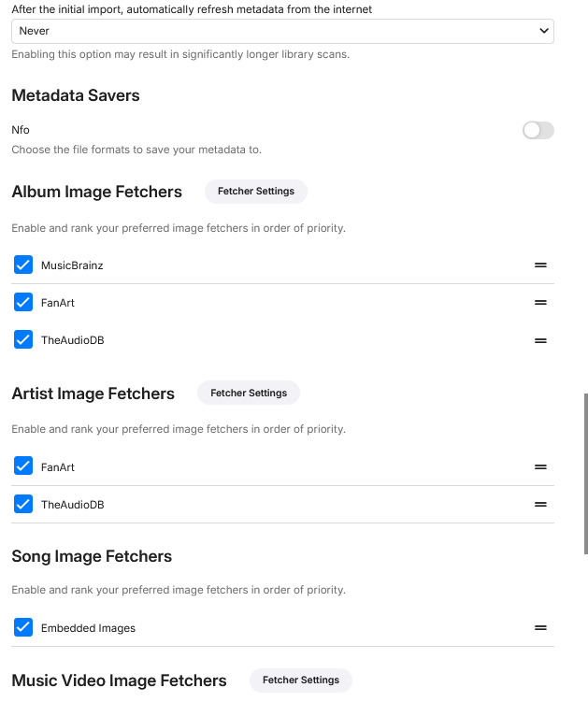Open Fetcher Settings for Album Image Fetchers
The height and width of the screenshot is (702, 588).
click(256, 192)
